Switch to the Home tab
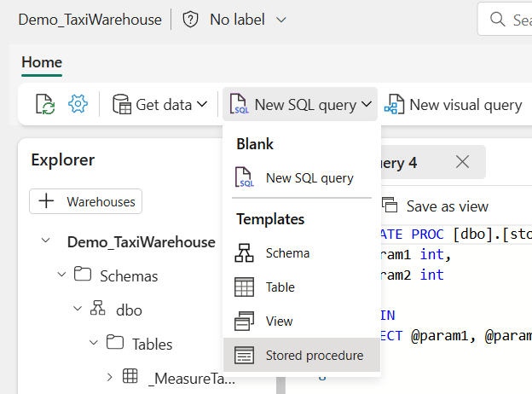 (42, 62)
